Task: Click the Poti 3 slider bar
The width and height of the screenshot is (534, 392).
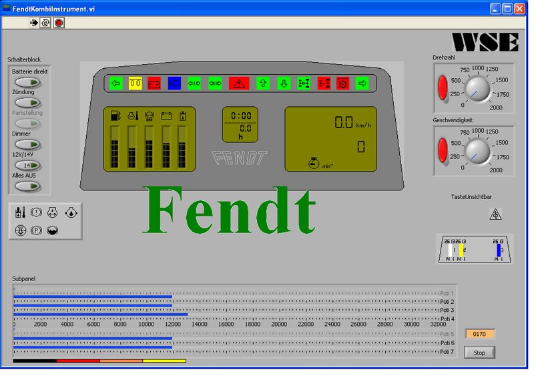Action: (x=93, y=305)
